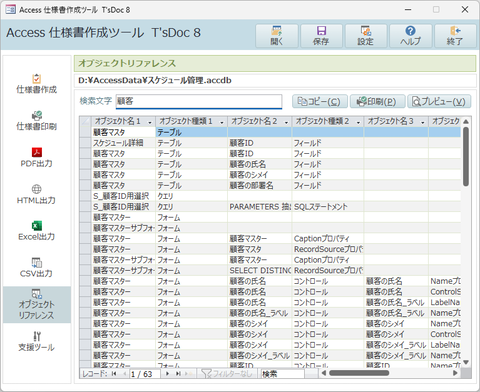This screenshot has height=392, width=480.
Task: Click the first RecordSourceプロパティ cell
Action: (328, 249)
